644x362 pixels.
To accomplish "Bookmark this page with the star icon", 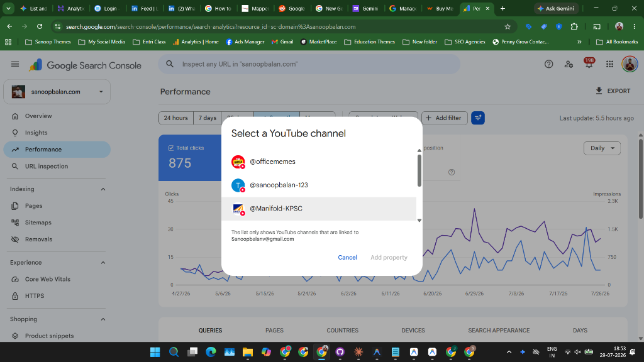I will 508,26.
